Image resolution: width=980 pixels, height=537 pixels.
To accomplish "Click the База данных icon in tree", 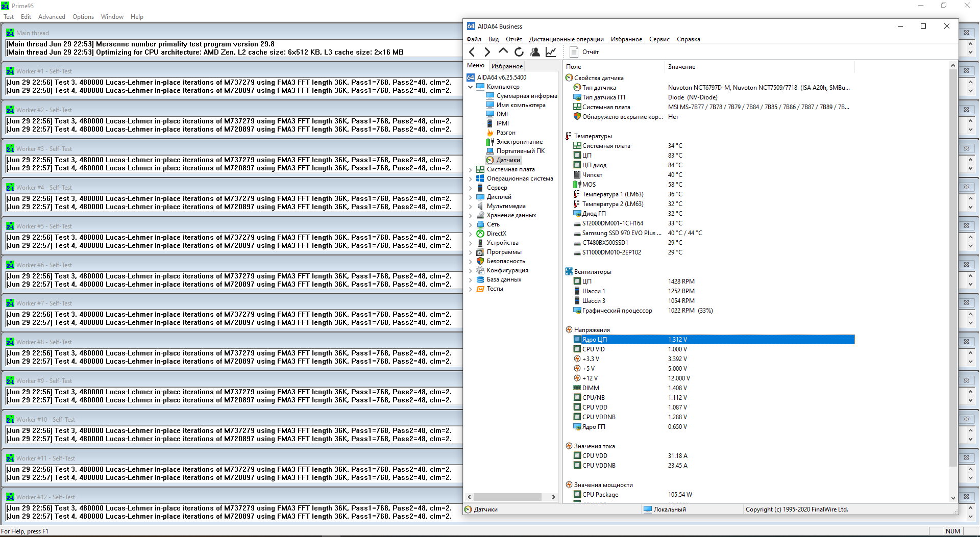I will click(x=480, y=279).
